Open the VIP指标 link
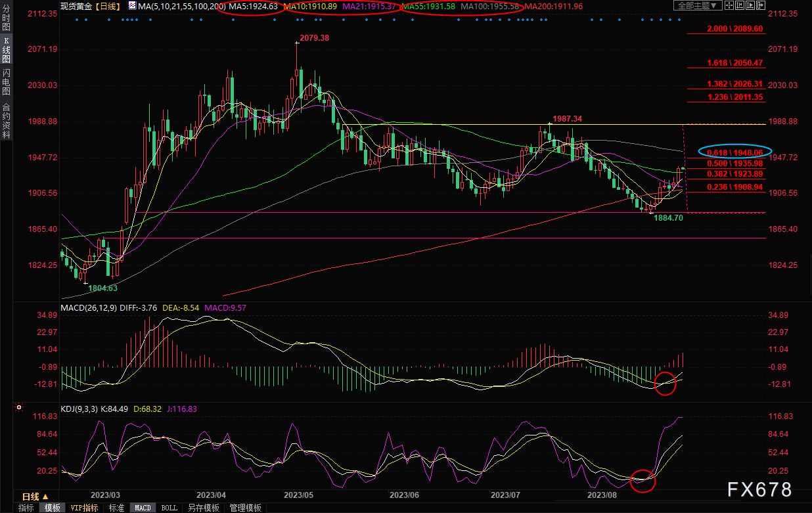The height and width of the screenshot is (513, 812). [x=84, y=508]
